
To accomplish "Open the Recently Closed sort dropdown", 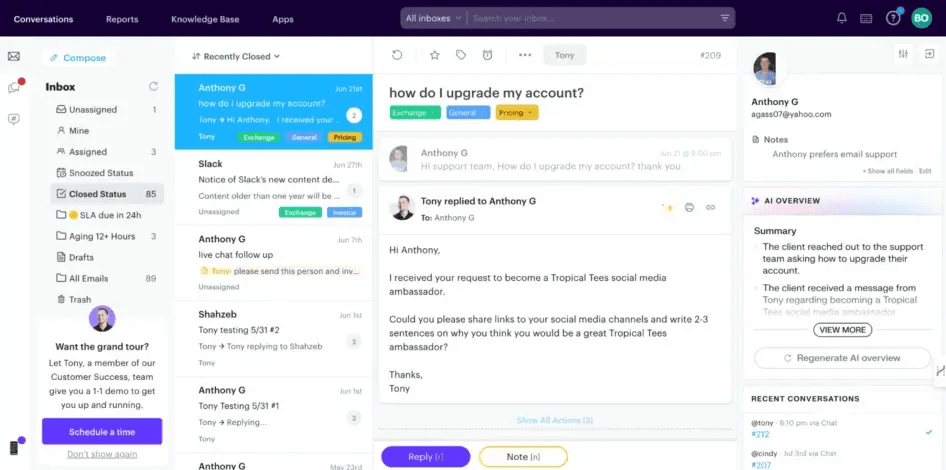I will (236, 56).
